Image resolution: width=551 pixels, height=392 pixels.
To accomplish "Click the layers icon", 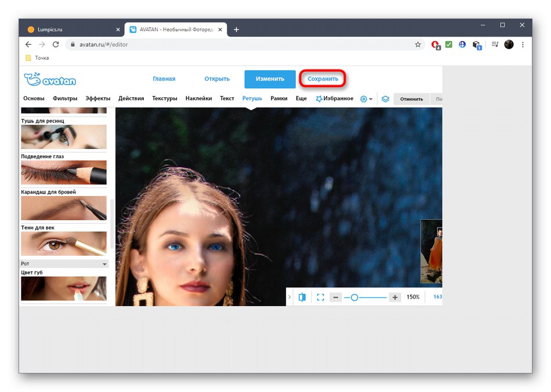I will click(386, 99).
